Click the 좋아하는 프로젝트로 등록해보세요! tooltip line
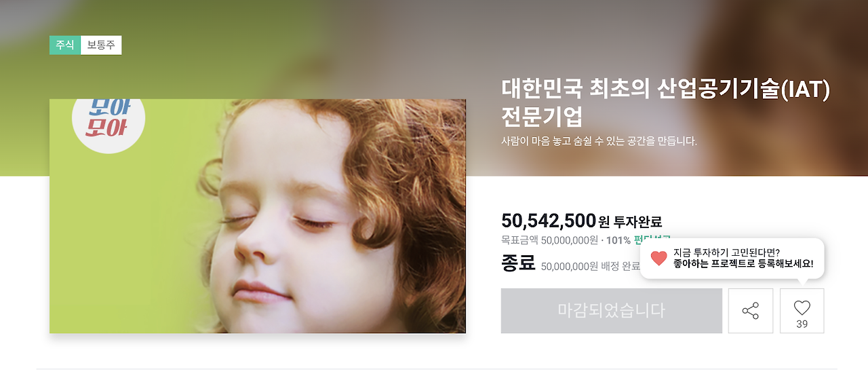The height and width of the screenshot is (380, 868). pos(743,264)
